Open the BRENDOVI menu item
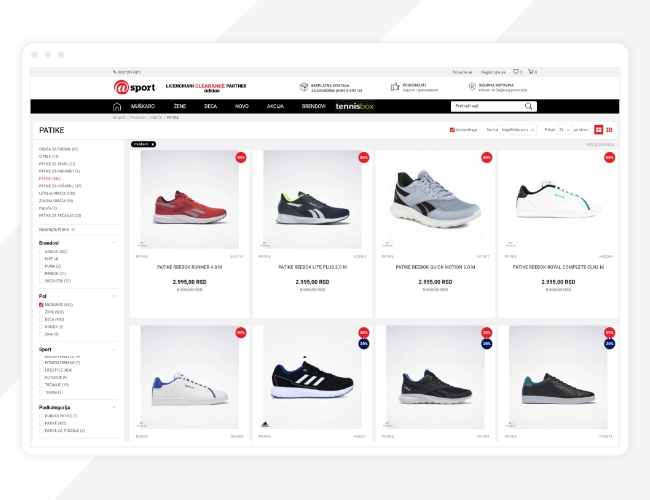This screenshot has width=650, height=500. pos(313,106)
